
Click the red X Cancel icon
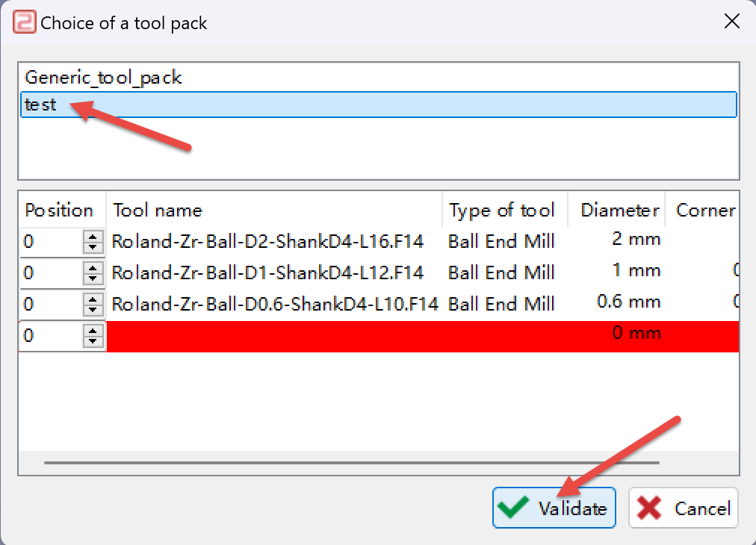tap(648, 508)
